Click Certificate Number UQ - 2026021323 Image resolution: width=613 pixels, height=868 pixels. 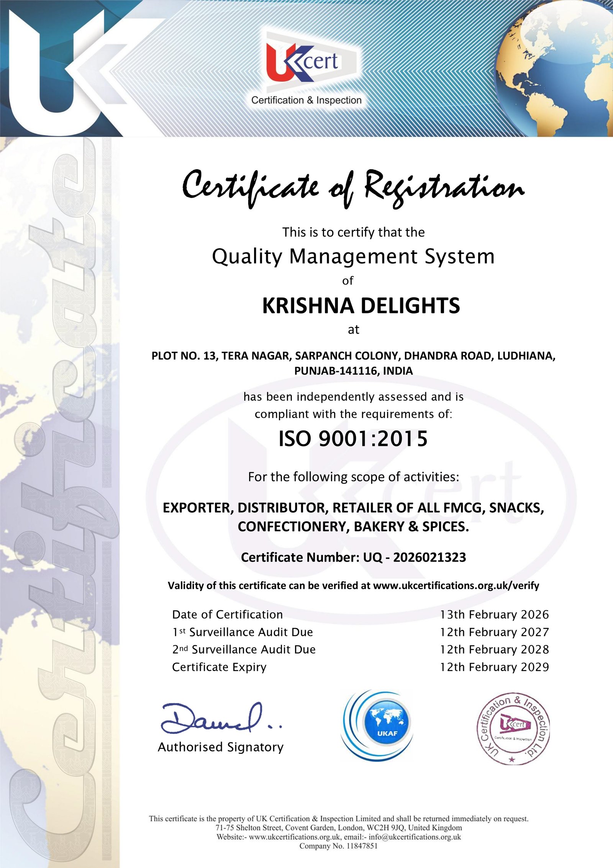point(353,557)
